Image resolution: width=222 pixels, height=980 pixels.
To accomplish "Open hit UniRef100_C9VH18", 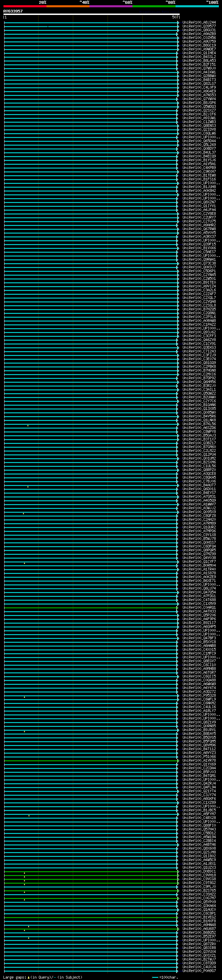I will pyautogui.click(x=199, y=875).
